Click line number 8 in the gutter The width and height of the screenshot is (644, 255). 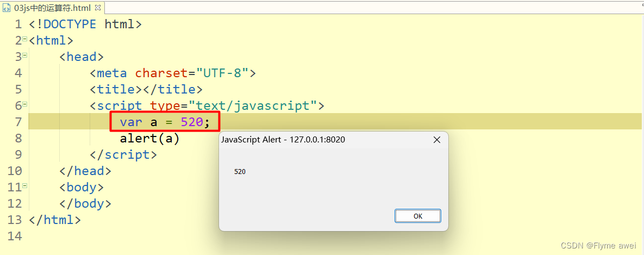18,139
